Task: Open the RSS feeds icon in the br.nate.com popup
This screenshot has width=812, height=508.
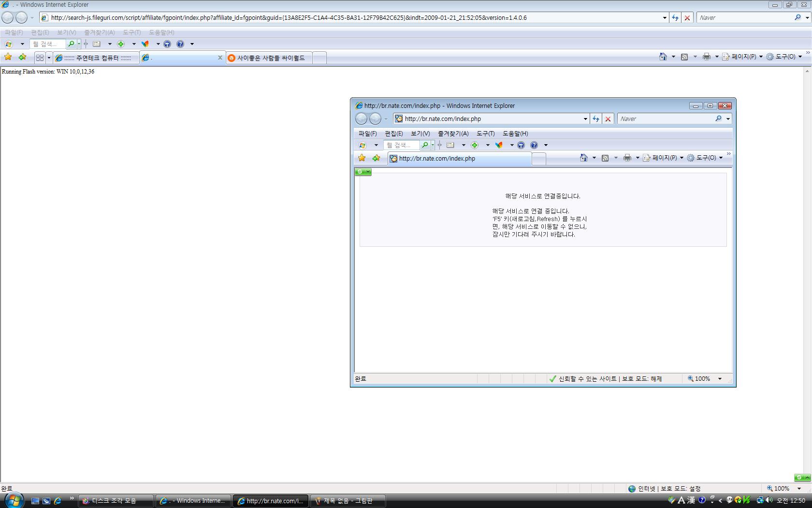Action: coord(605,158)
